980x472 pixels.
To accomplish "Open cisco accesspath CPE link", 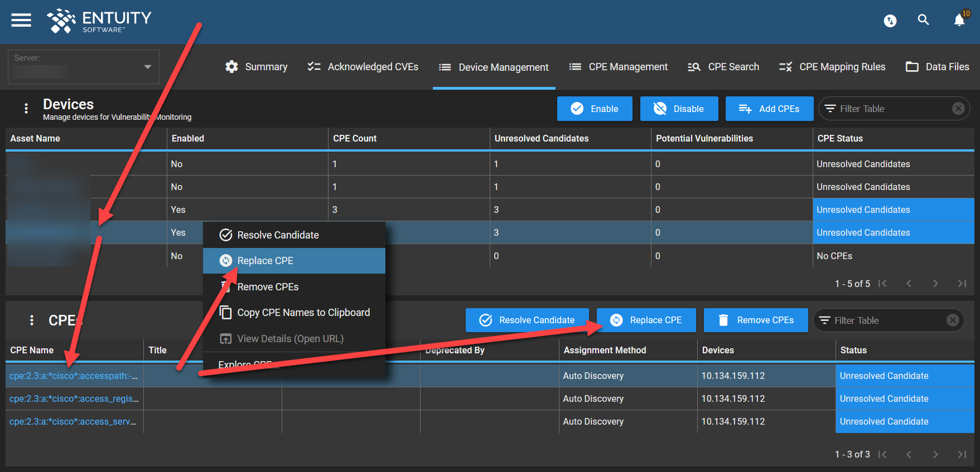I will (73, 376).
